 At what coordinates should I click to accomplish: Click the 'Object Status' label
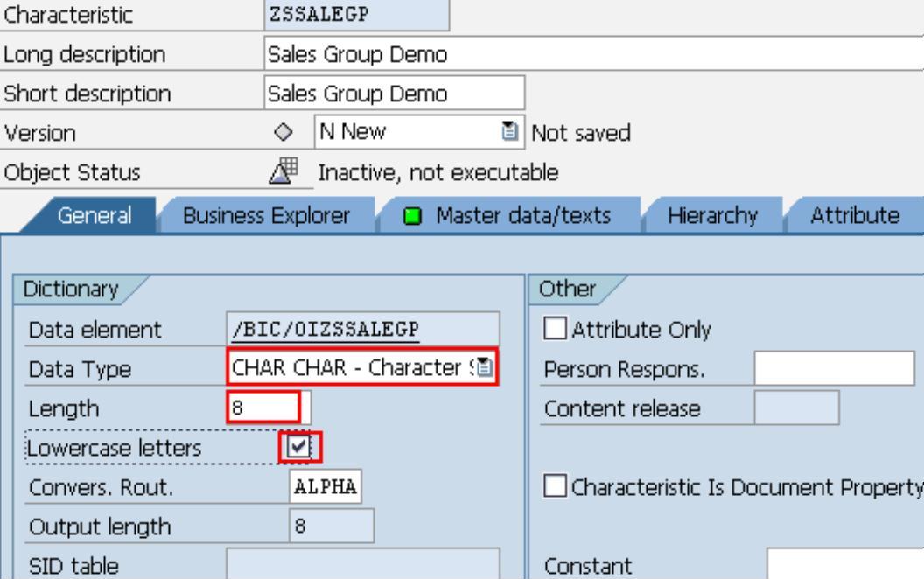click(x=72, y=172)
